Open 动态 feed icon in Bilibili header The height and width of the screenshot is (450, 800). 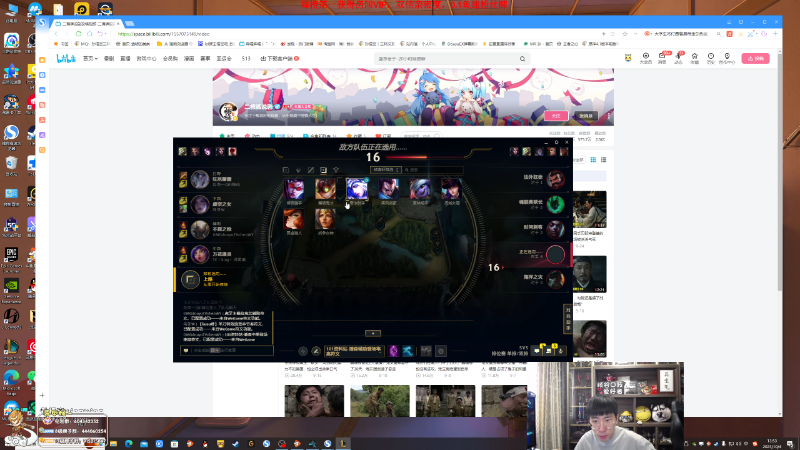coord(679,58)
